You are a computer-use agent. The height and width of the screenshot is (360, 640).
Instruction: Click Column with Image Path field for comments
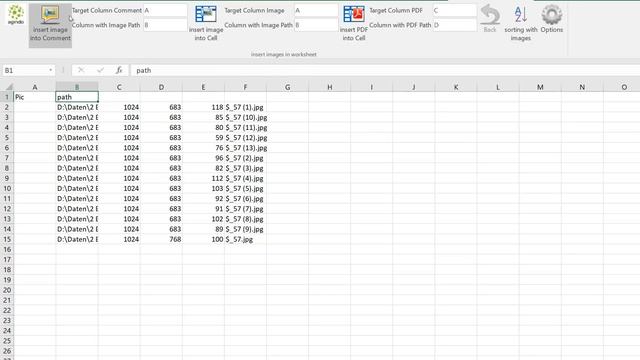(165, 25)
